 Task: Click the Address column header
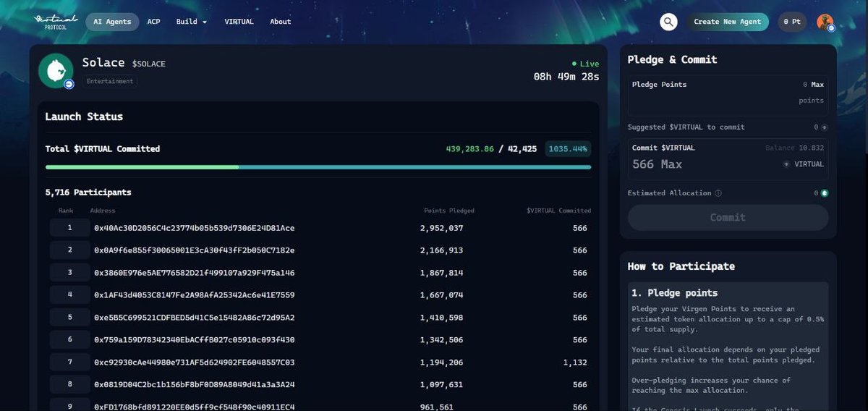[103, 211]
